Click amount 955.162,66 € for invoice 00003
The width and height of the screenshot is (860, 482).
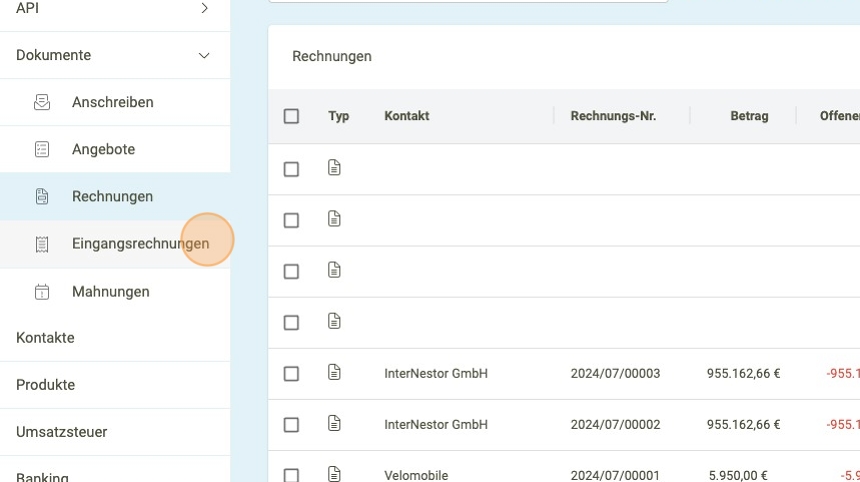pos(743,373)
